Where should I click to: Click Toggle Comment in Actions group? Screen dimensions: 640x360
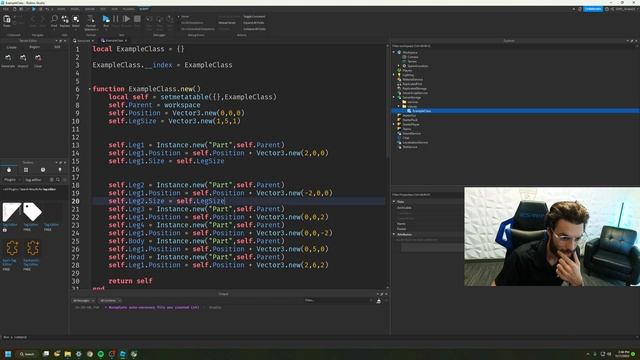pos(254,17)
